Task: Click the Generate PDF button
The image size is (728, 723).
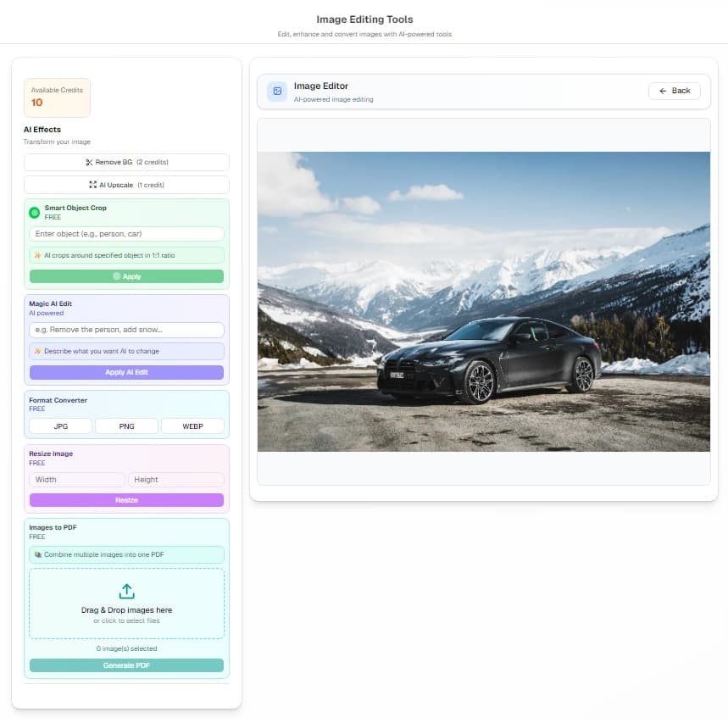Action: click(x=126, y=665)
